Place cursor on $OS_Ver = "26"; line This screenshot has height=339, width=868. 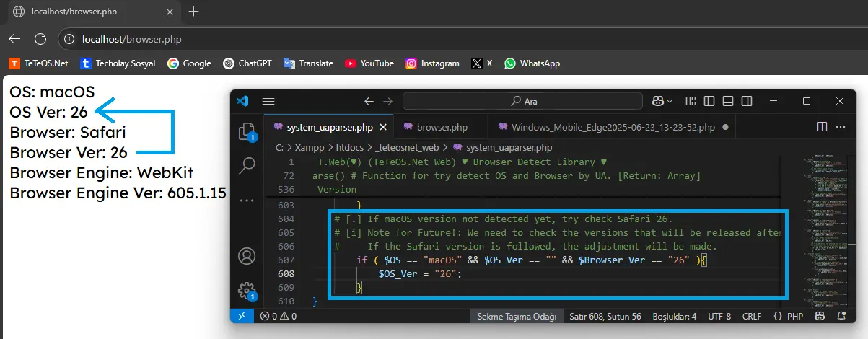420,273
